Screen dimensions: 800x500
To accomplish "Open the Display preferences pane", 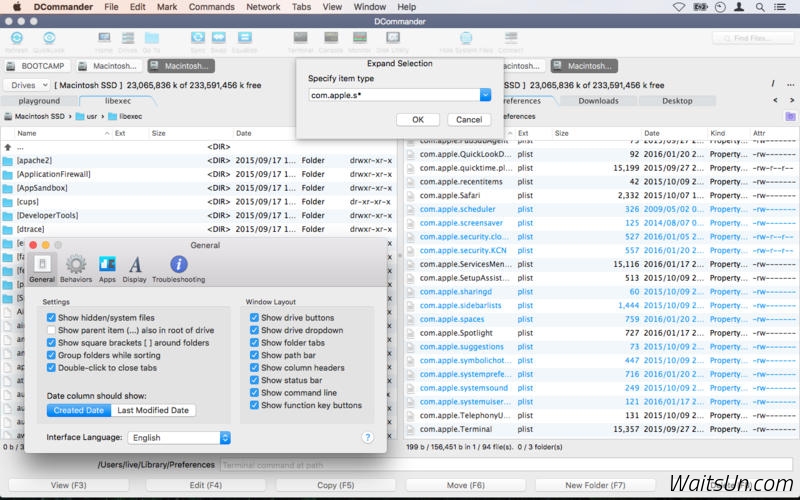I will click(135, 268).
